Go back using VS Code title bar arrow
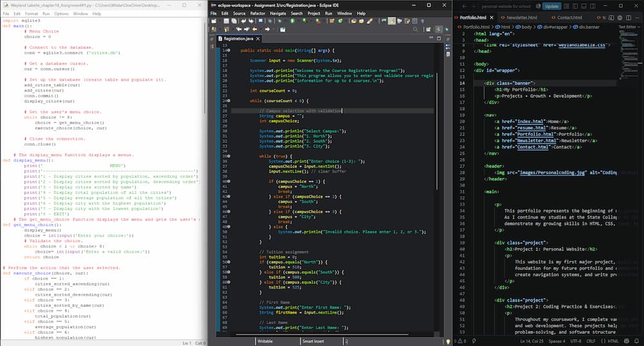 pyautogui.click(x=464, y=6)
